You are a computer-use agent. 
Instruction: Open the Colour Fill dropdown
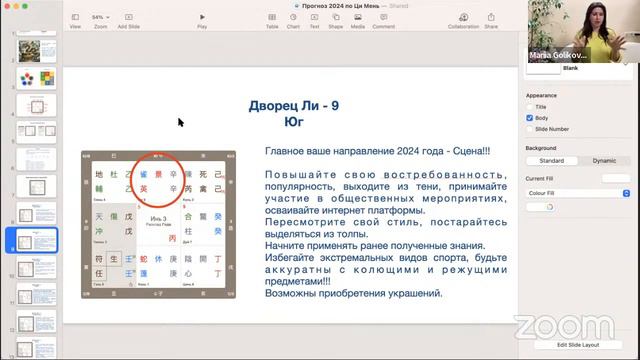[578, 193]
